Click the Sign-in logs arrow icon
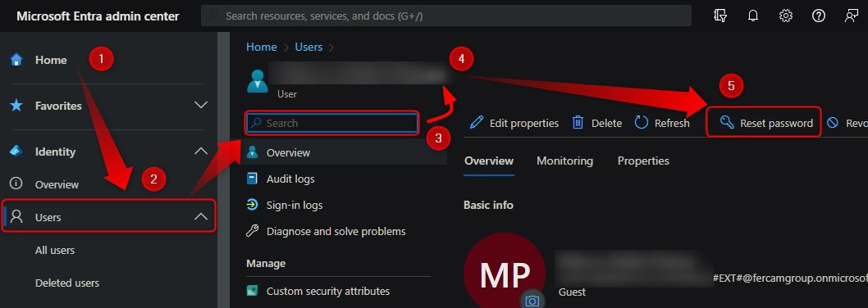 pyautogui.click(x=252, y=205)
